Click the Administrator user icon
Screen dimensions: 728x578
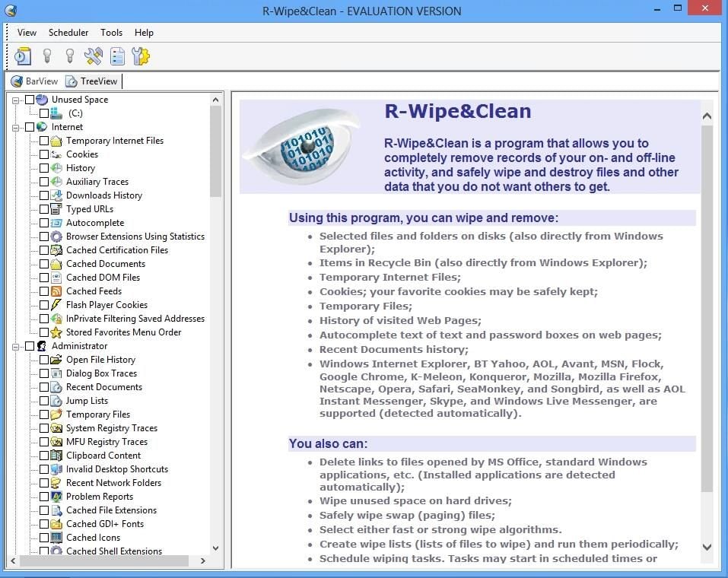point(43,346)
